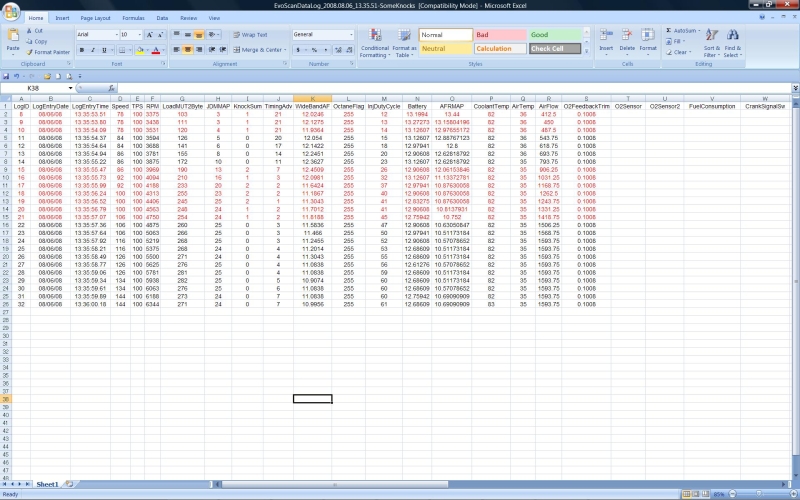Apply the Bad cell style

click(x=499, y=34)
